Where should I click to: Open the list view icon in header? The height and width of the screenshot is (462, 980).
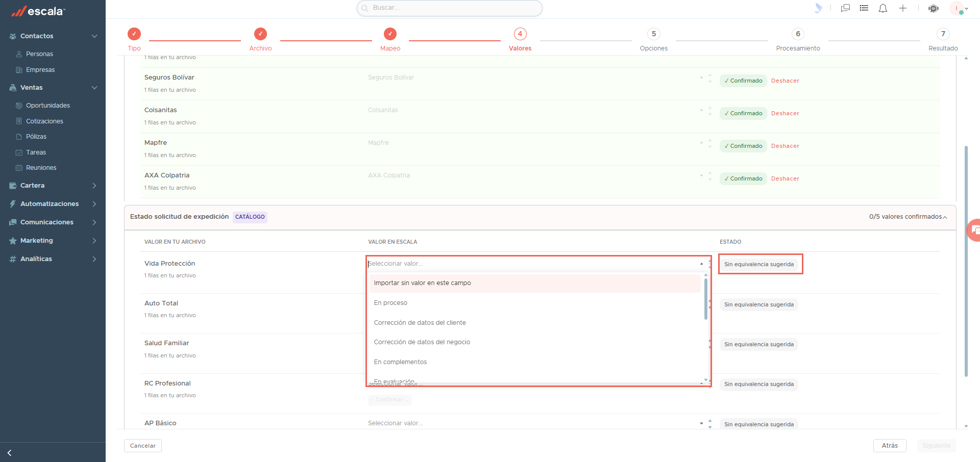(x=864, y=8)
